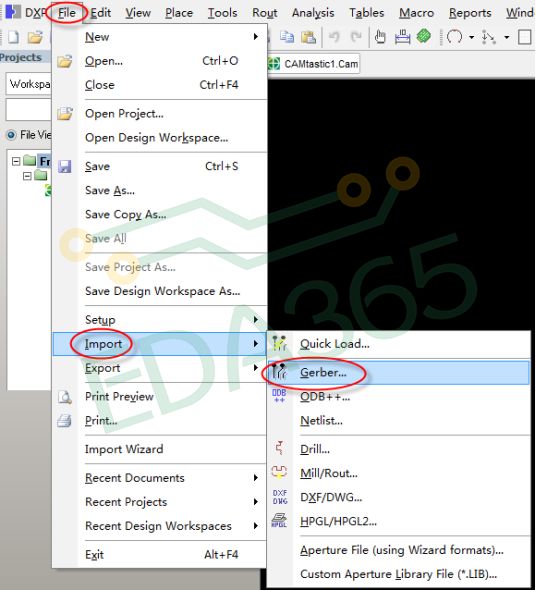Screen dimensions: 536x590
Task: Click the undo toolbar icon
Action: pyautogui.click(x=334, y=37)
